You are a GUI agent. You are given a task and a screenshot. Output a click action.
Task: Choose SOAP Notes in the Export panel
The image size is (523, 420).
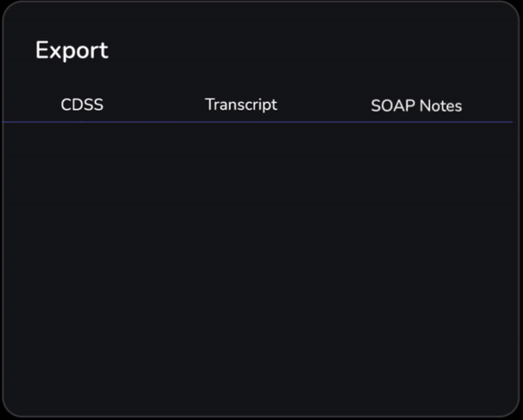point(417,105)
